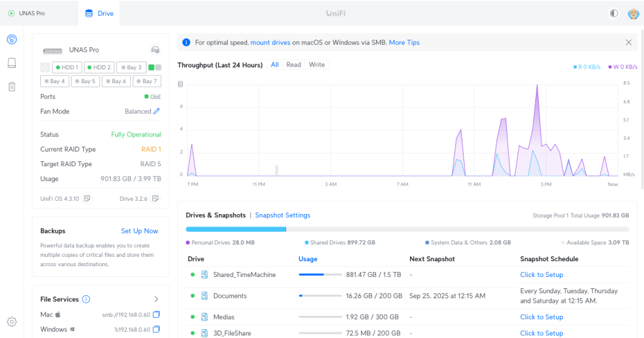Screen dimensions: 644x338
Task: Click the device icon in left sidebar
Action: pos(11,63)
